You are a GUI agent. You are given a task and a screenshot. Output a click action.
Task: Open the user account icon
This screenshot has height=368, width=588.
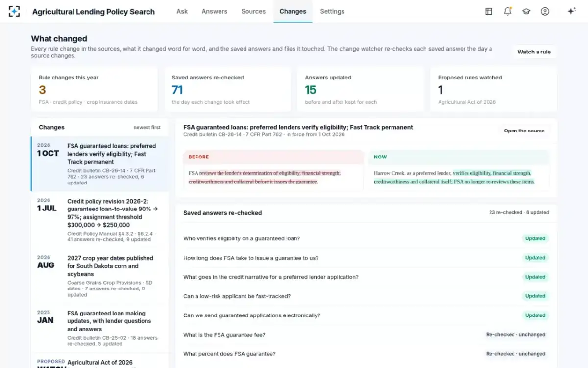tap(545, 11)
